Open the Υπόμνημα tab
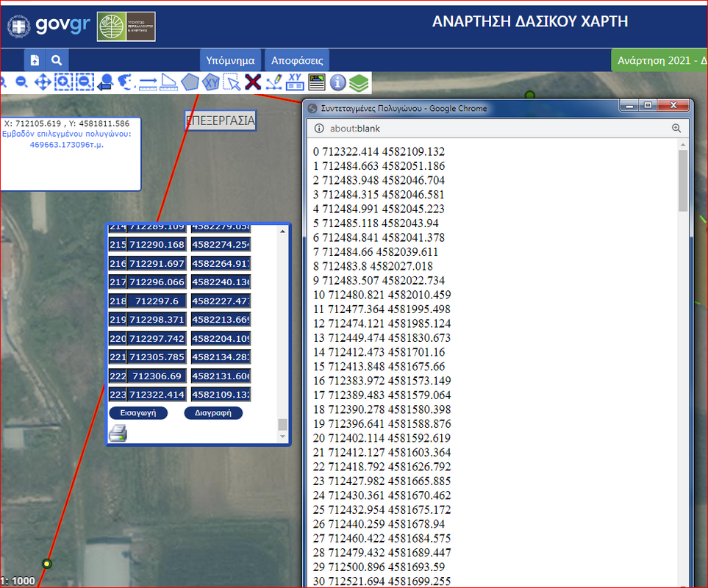 (230, 60)
